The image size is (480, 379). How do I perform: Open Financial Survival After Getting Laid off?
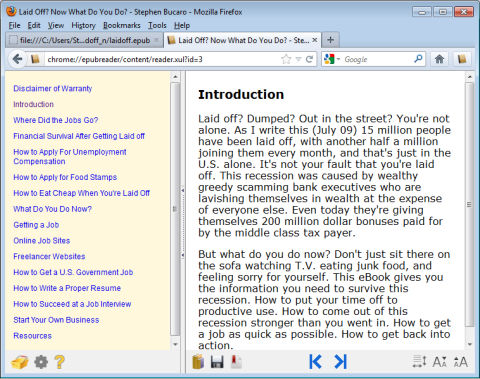79,136
